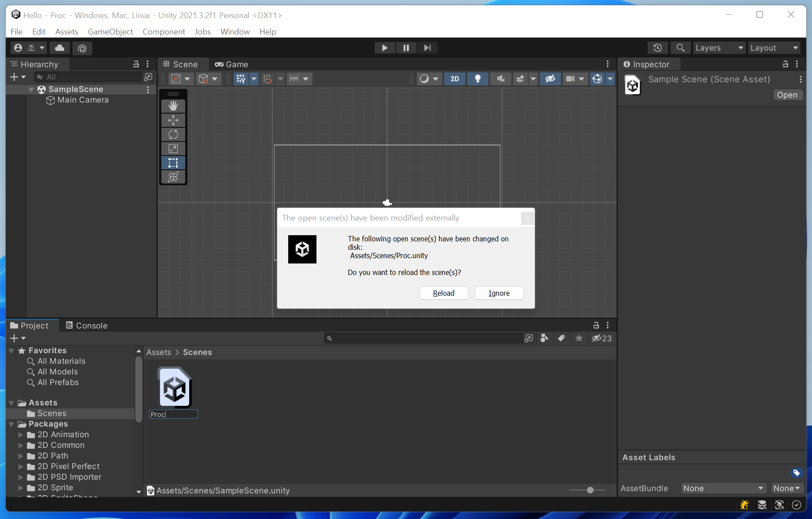812x519 pixels.
Task: Open Project search scope icon
Action: coord(529,338)
